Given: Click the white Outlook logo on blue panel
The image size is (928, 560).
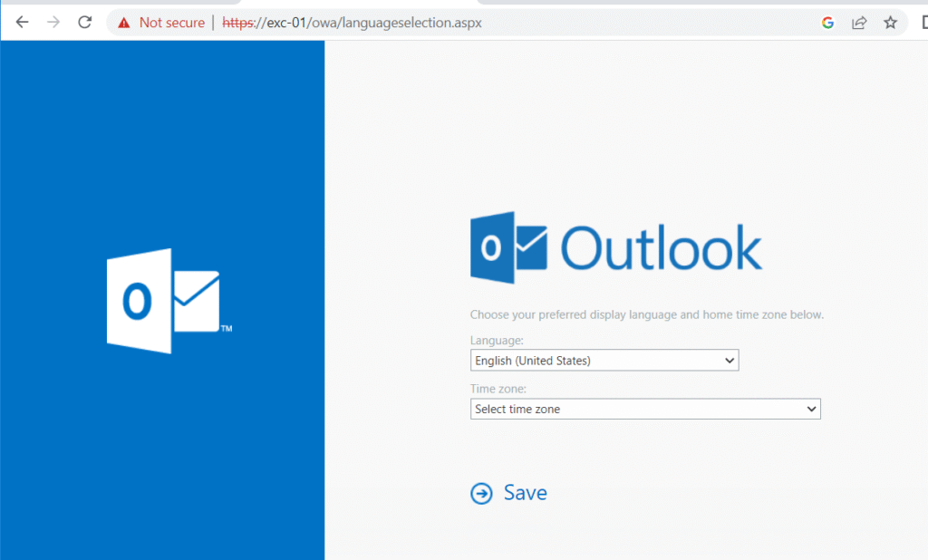Looking at the screenshot, I should [x=163, y=300].
